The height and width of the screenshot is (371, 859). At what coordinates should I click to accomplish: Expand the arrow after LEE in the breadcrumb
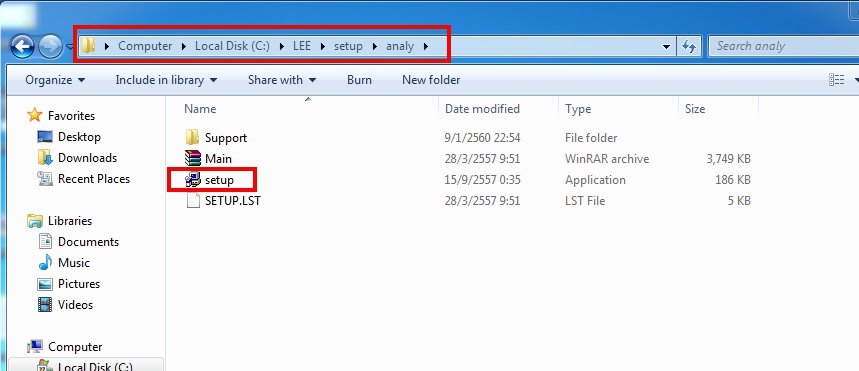(323, 46)
